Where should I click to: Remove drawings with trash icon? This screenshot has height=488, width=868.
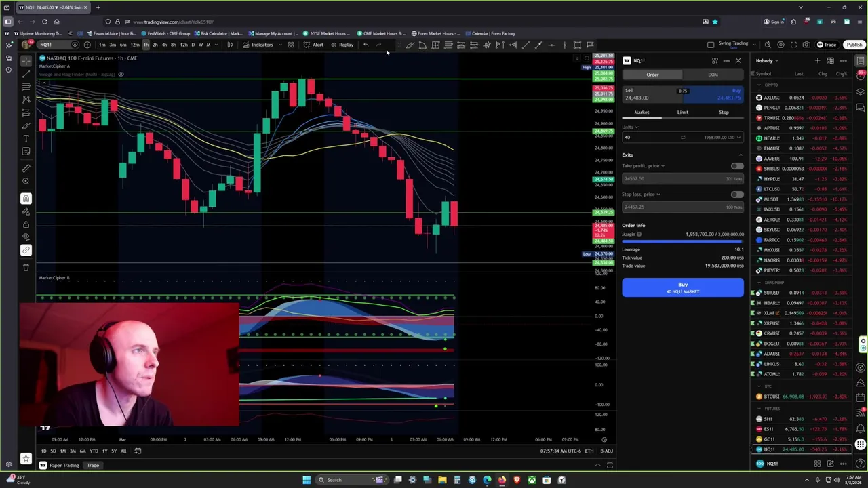pos(26,267)
